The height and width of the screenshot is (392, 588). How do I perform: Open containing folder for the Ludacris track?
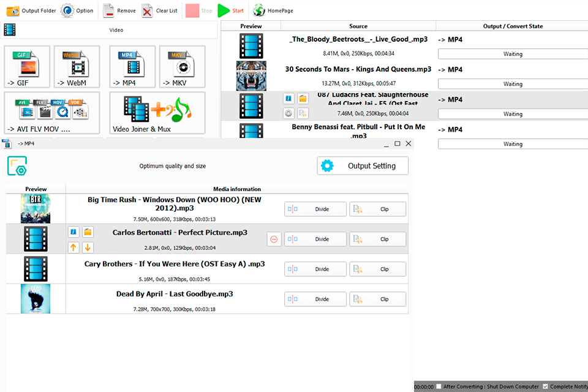click(302, 98)
